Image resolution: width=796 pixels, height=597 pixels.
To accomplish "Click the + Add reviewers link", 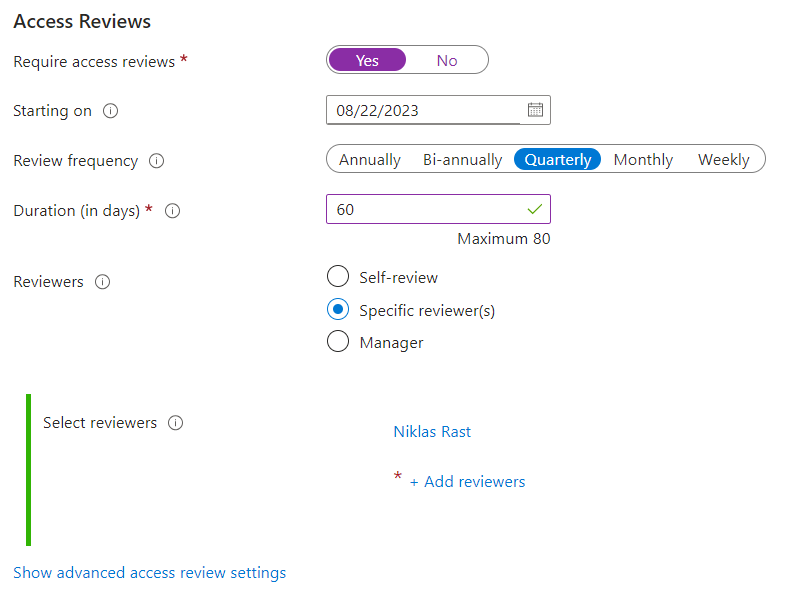I will pyautogui.click(x=467, y=482).
